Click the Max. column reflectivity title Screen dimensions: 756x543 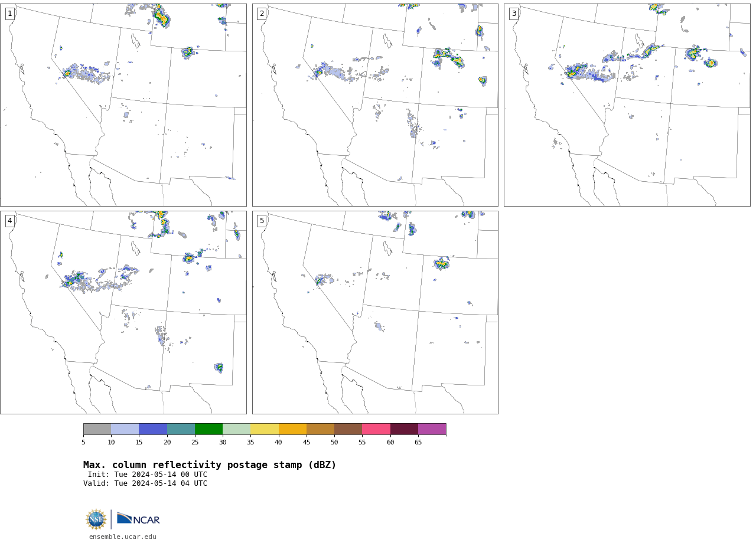(x=210, y=465)
